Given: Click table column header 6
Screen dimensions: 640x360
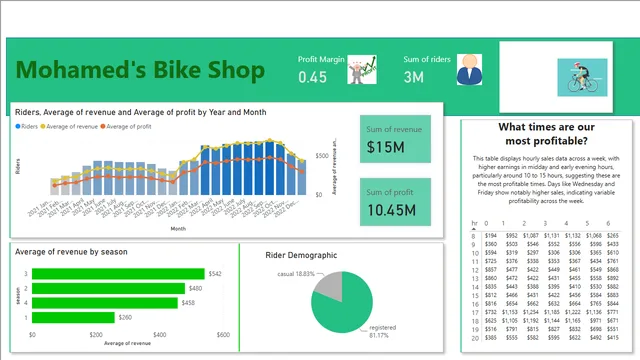Looking at the screenshot, I should [608, 223].
